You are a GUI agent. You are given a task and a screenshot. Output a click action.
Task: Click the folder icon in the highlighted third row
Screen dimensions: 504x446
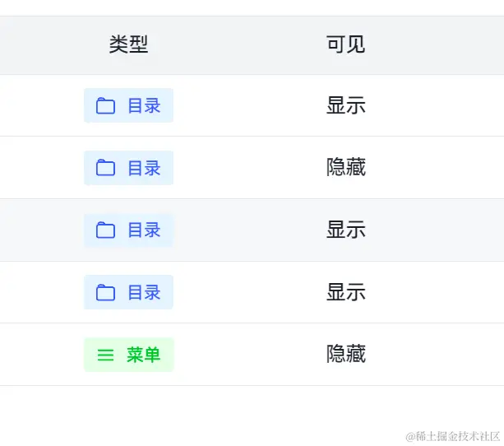(105, 230)
